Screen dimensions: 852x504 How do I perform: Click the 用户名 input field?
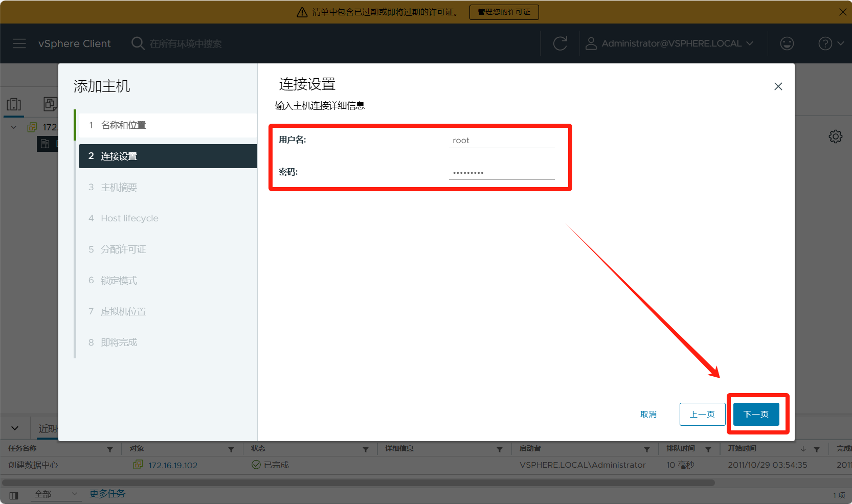501,141
